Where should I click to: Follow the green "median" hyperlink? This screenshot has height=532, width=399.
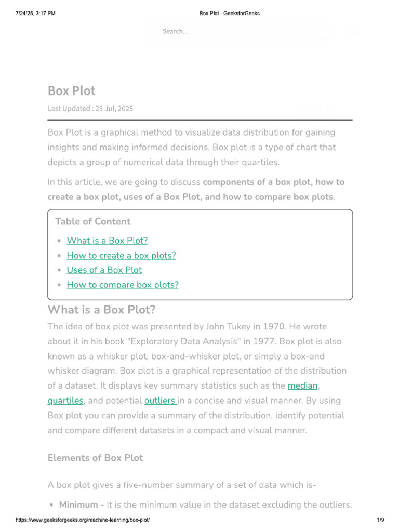[x=303, y=386]
